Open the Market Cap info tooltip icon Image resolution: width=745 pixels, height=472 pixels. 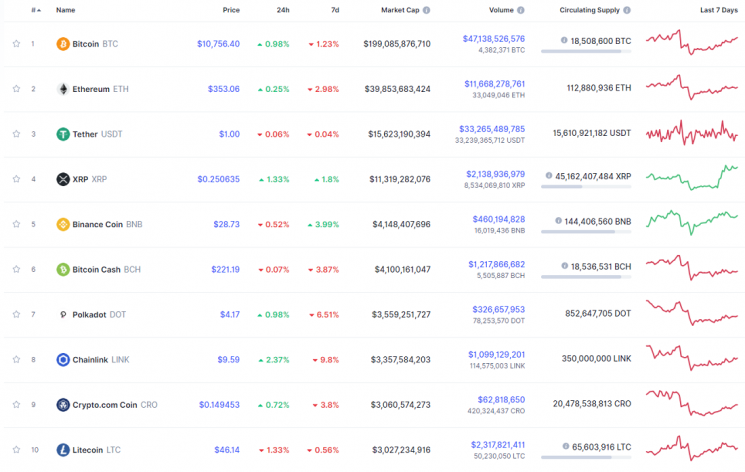pyautogui.click(x=426, y=10)
